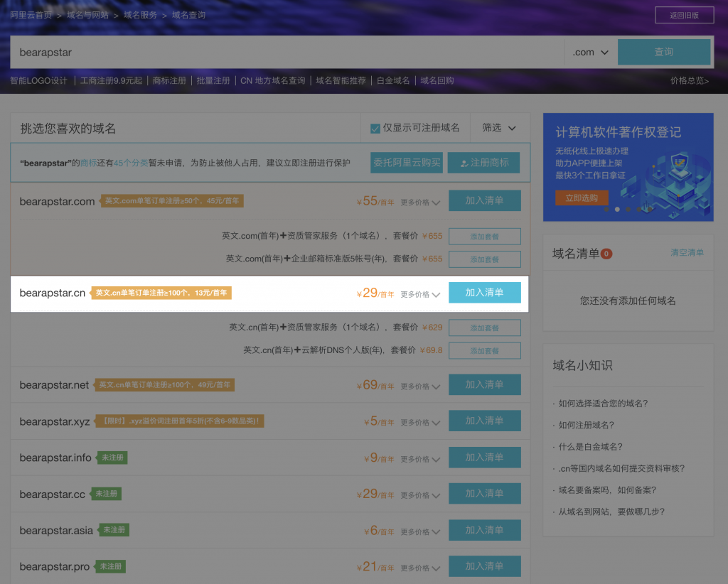Open 如何选择适合您的域名？

603,404
